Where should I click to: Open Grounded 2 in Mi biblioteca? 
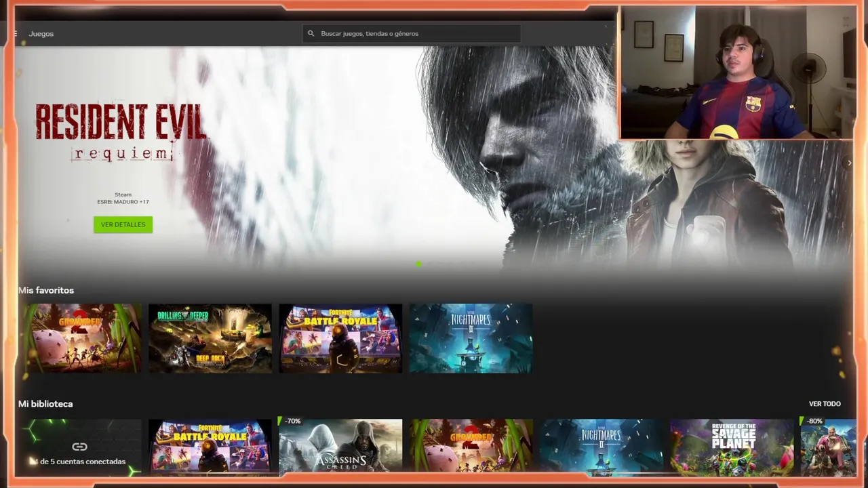click(x=471, y=445)
